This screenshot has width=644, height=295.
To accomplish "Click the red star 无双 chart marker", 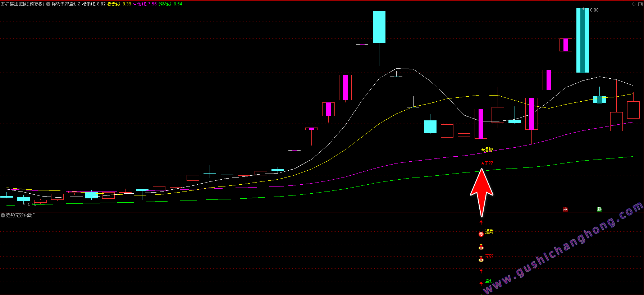I will coord(487,163).
